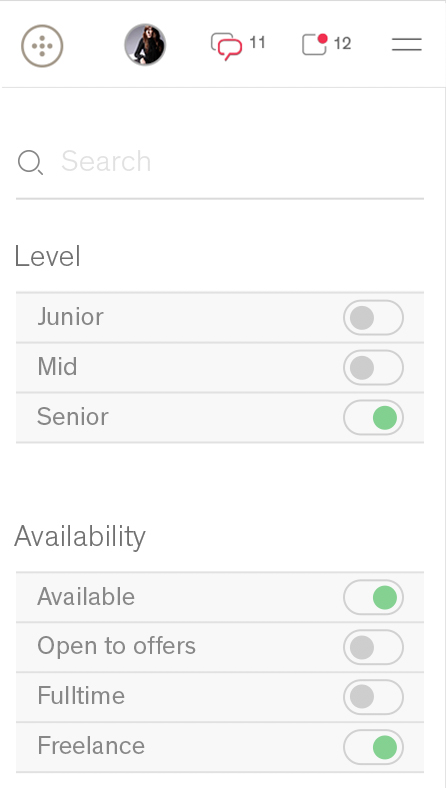Click the notification count number 12
The image size is (446, 788).
342,44
